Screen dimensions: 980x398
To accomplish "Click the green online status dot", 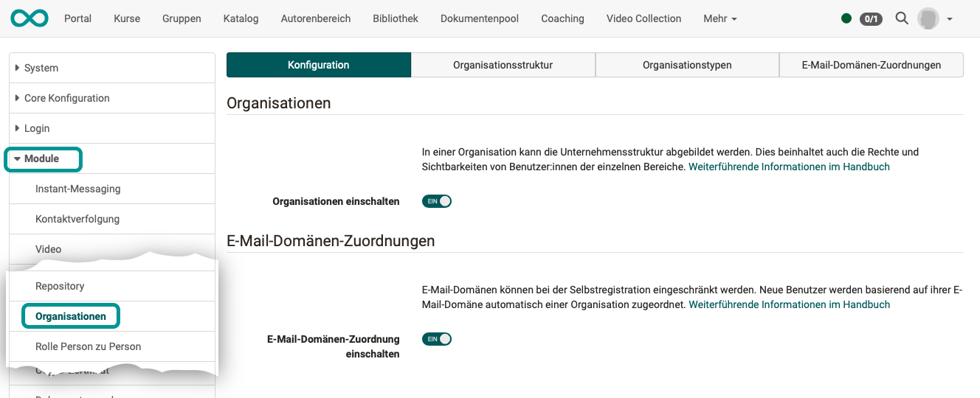I will click(x=846, y=18).
